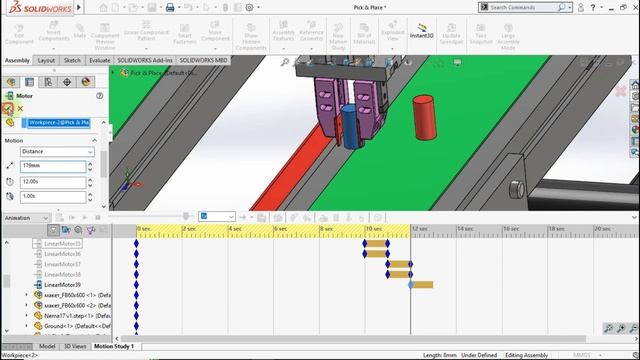Open the Animation study type dropdown
640x360 pixels.
[26, 218]
